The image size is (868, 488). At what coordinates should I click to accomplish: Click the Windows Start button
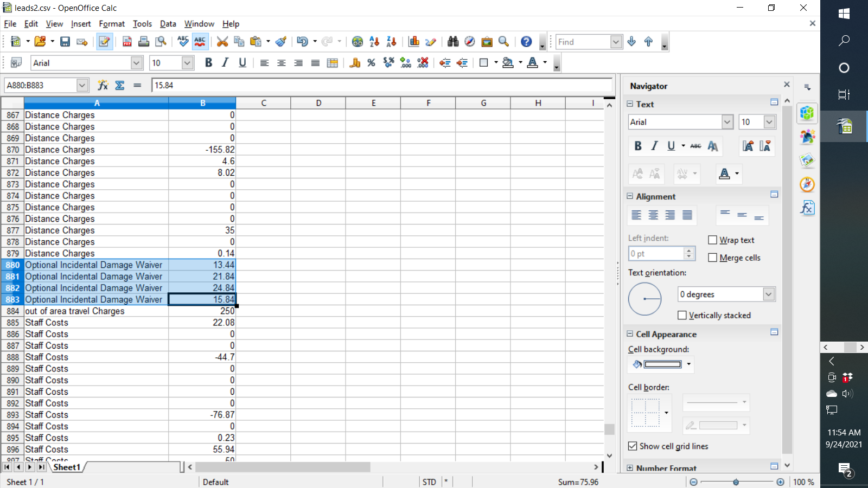pyautogui.click(x=844, y=14)
